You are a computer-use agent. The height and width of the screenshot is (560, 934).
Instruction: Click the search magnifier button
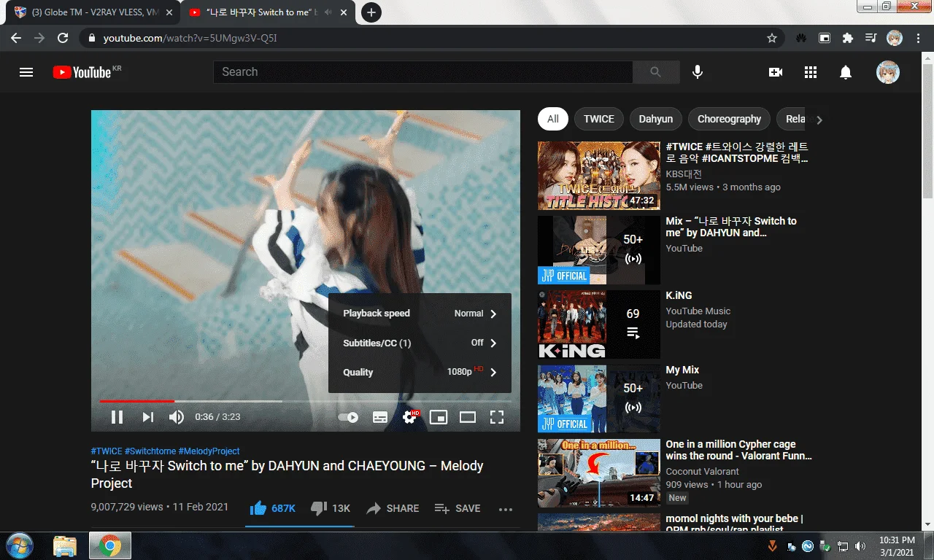(655, 72)
